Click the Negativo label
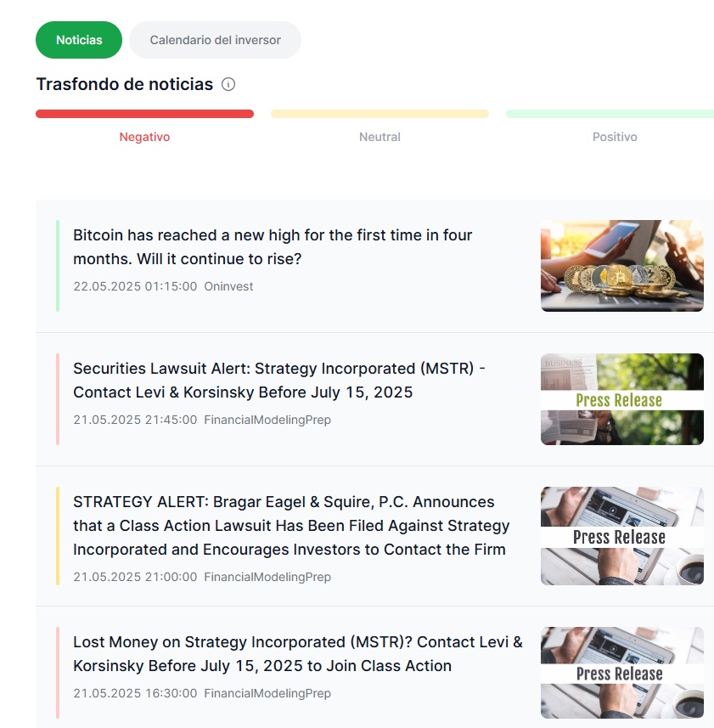The image size is (714, 728). pyautogui.click(x=144, y=137)
